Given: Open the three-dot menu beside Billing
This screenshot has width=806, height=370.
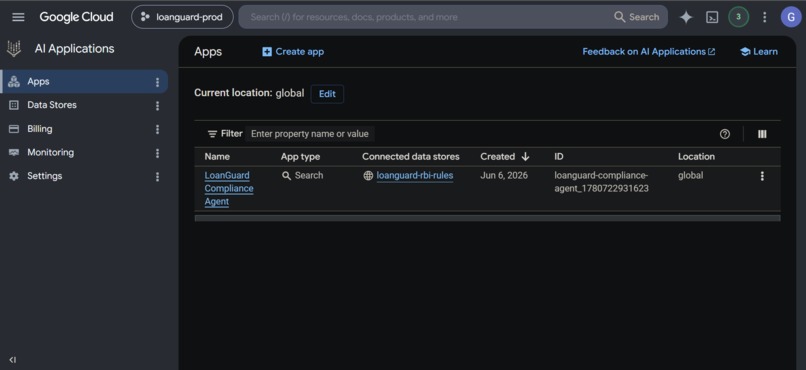Looking at the screenshot, I should click(157, 130).
